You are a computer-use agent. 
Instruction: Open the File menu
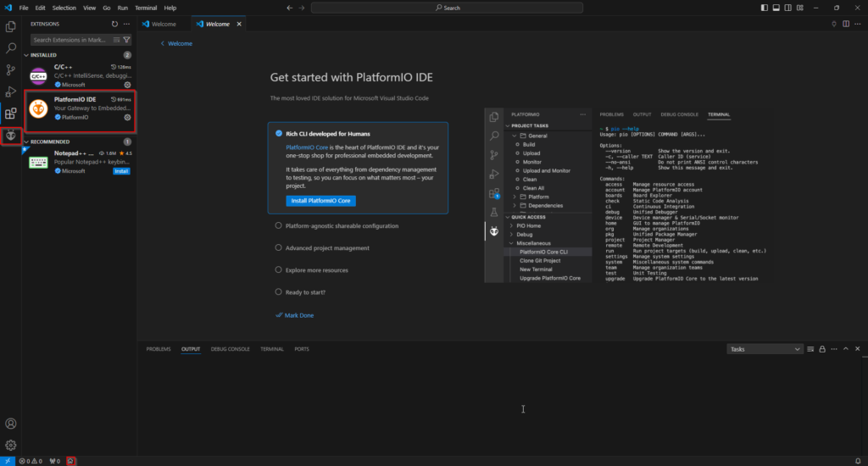[x=23, y=8]
